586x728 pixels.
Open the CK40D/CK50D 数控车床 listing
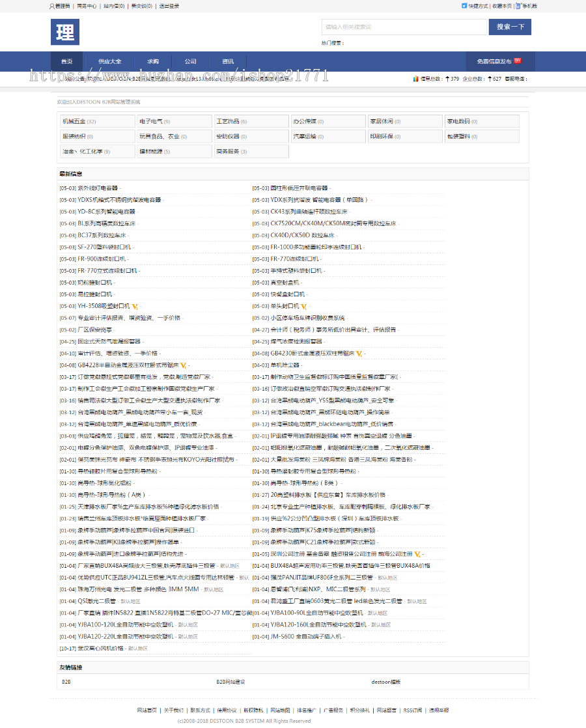(302, 235)
